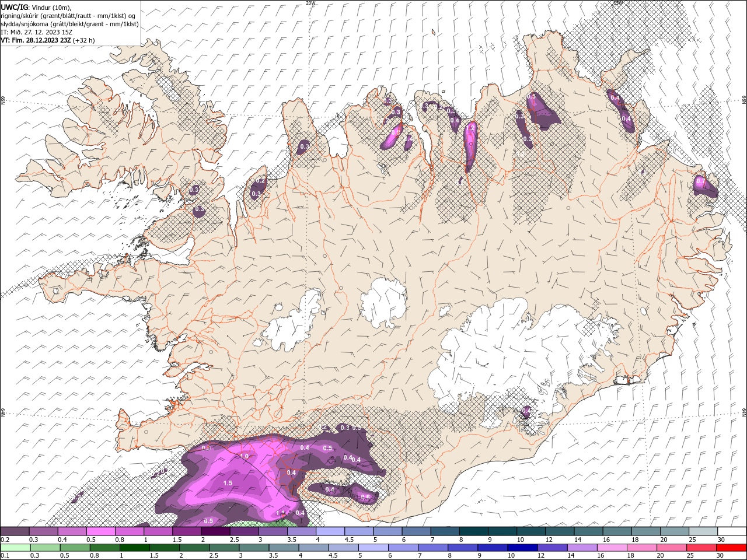Click the 'VT: Fim. 28.12.2023 23Z (+32 h)' line

tap(48, 40)
